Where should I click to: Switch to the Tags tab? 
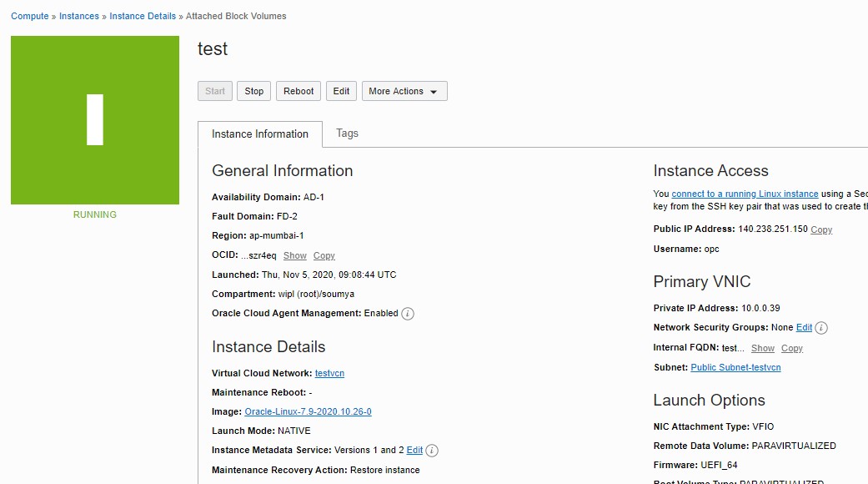347,133
